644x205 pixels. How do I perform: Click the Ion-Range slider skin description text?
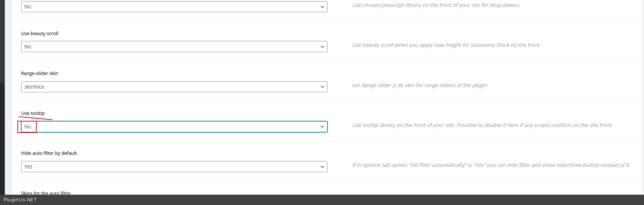(419, 85)
